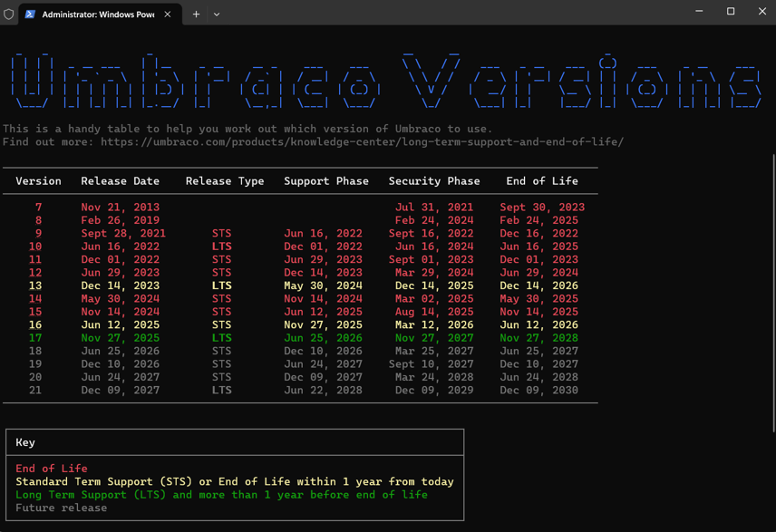776x532 pixels.
Task: Click the PowerShell icon on the active tab
Action: (x=30, y=14)
